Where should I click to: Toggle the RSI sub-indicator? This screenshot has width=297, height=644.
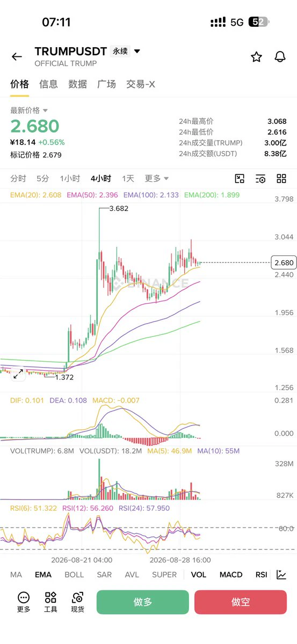(261, 575)
